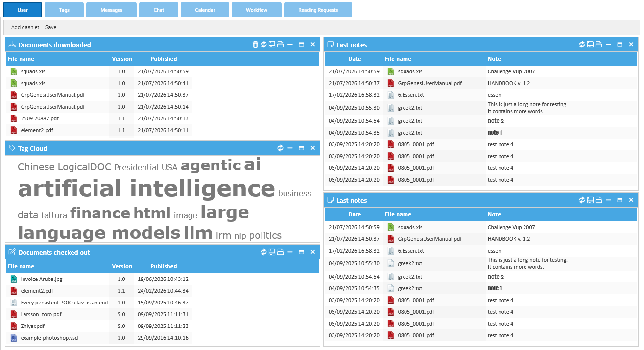
Task: Go to the Chat tab
Action: (159, 10)
